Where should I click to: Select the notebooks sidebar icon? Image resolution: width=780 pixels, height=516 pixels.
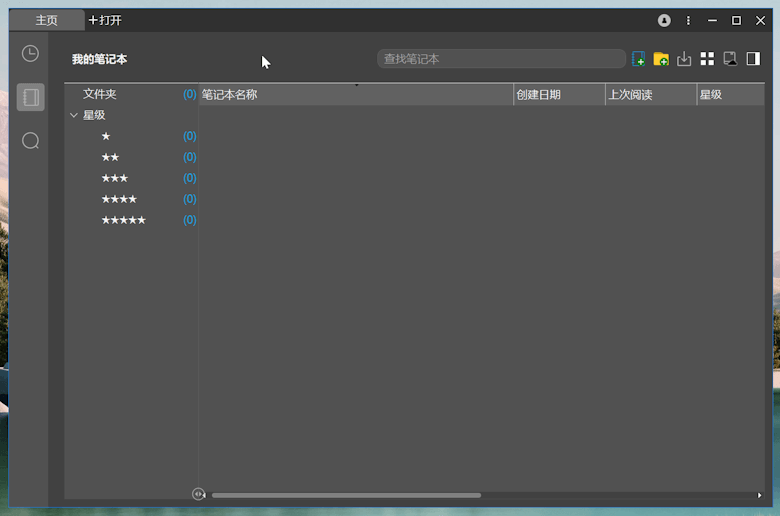[30, 97]
